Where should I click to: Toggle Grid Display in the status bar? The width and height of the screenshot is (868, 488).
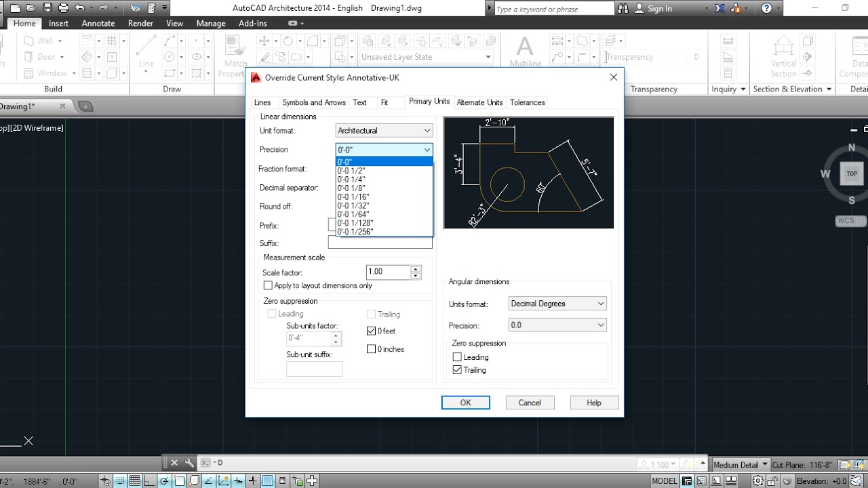(x=135, y=481)
